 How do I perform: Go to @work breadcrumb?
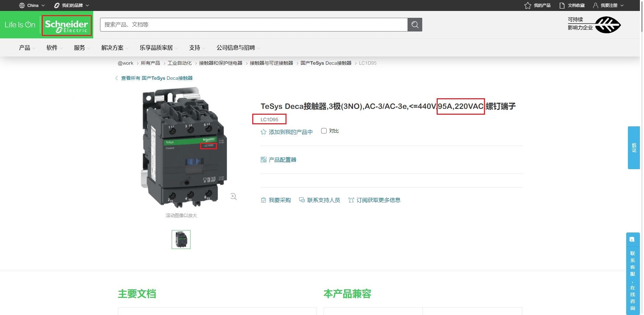point(125,63)
